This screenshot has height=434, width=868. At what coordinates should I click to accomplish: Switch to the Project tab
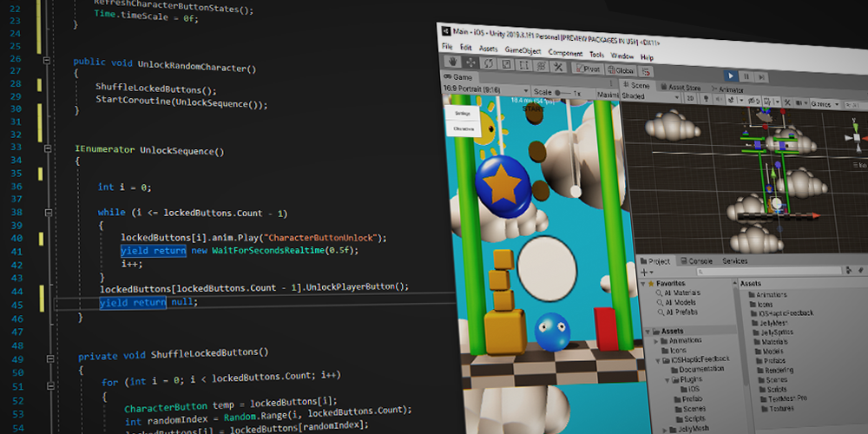[656, 261]
